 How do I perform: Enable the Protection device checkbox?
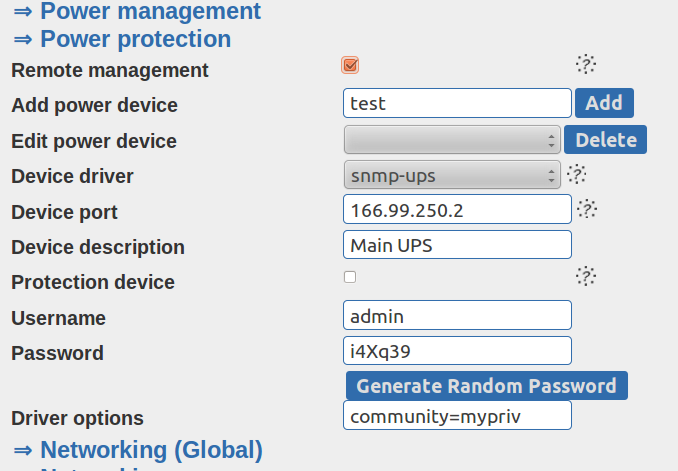[350, 277]
